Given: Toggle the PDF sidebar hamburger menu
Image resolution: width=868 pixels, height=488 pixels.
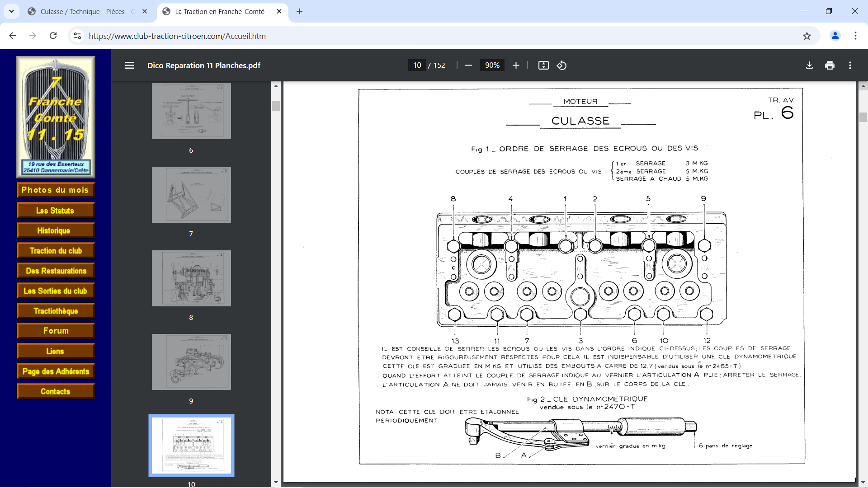Looking at the screenshot, I should [129, 66].
